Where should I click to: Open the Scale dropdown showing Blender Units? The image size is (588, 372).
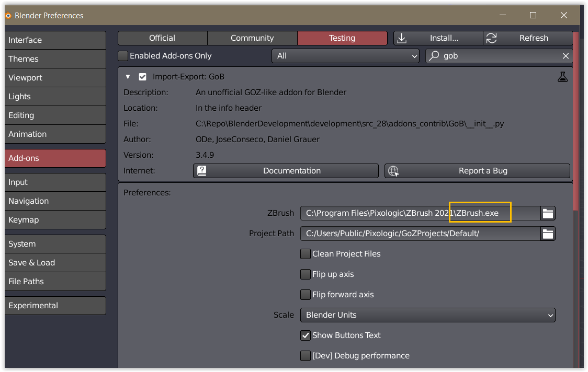pyautogui.click(x=428, y=315)
